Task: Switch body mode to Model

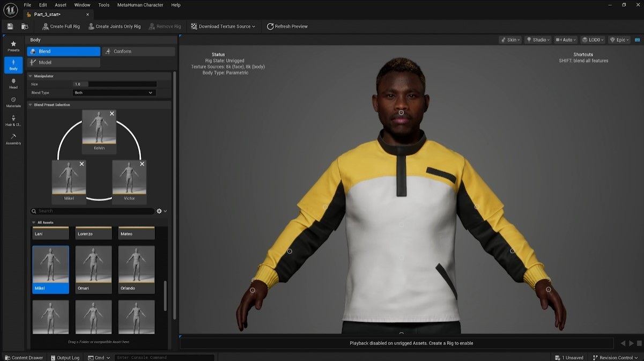Action: [64, 63]
